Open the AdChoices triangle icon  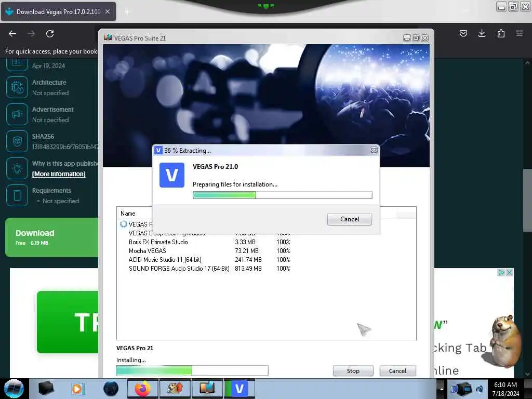click(501, 272)
